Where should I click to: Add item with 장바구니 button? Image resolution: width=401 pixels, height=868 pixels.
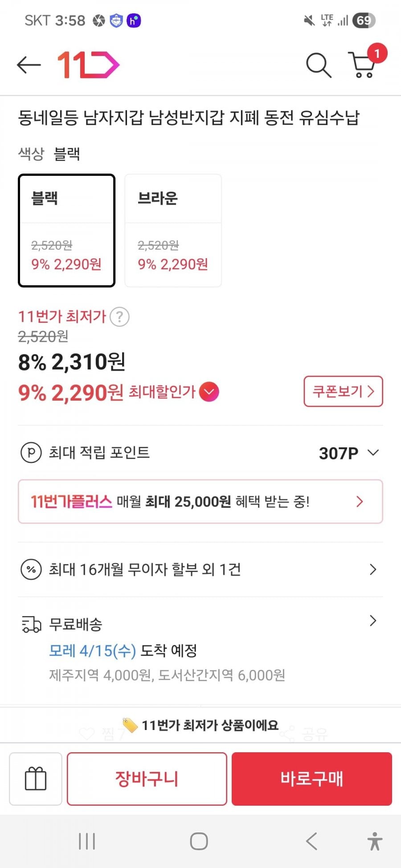(x=147, y=779)
